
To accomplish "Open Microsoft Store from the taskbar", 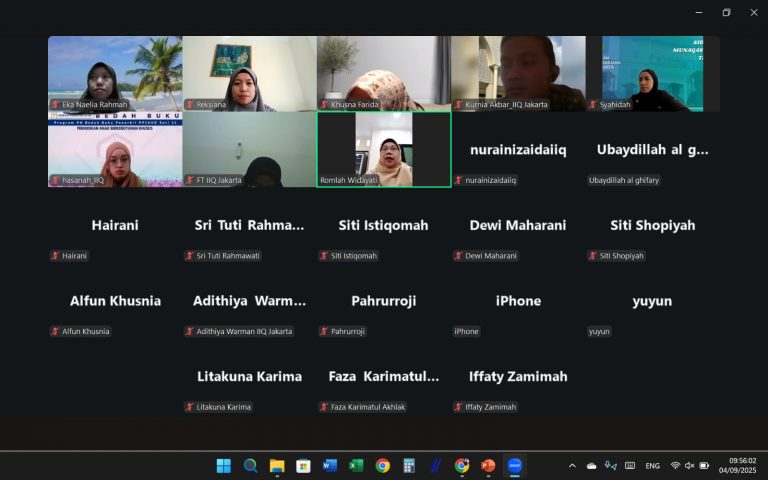I will [x=303, y=466].
